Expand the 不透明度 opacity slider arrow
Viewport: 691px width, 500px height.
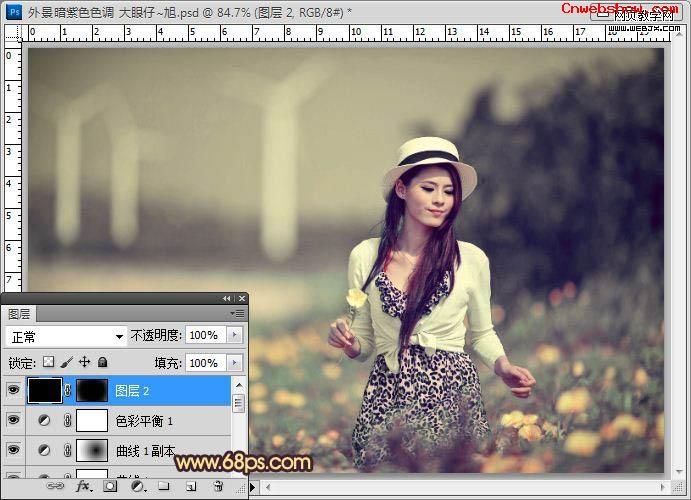click(235, 336)
